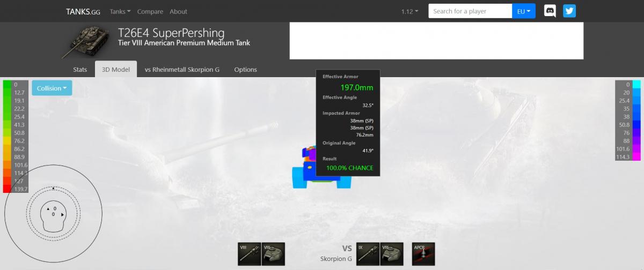Viewport: 644px width, 270px height.
Task: Switch to the Stats tab
Action: pos(80,70)
